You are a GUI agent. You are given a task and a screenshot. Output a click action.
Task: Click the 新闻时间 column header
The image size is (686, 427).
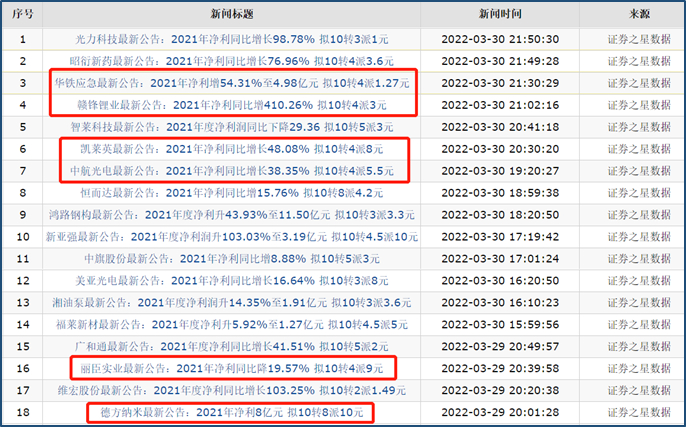pyautogui.click(x=500, y=14)
